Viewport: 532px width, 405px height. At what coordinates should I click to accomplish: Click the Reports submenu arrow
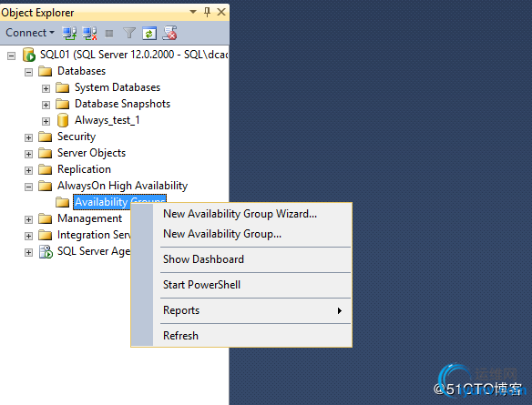(340, 310)
